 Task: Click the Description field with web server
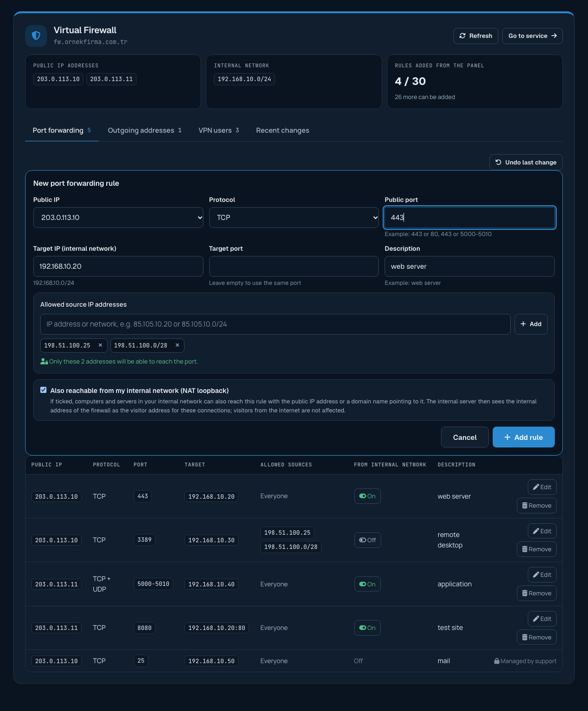click(469, 266)
